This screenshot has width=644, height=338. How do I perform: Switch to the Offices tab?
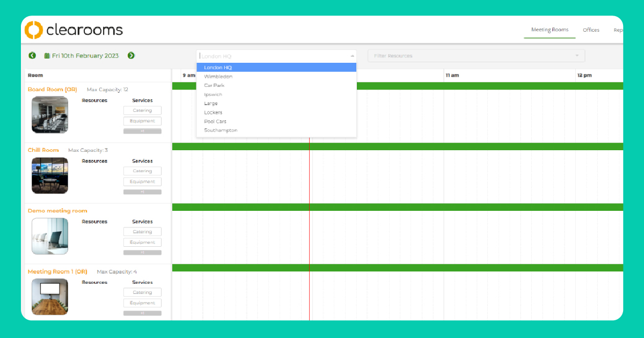(591, 30)
